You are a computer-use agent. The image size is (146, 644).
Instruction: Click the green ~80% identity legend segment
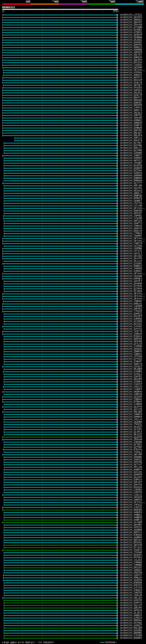point(101,4)
